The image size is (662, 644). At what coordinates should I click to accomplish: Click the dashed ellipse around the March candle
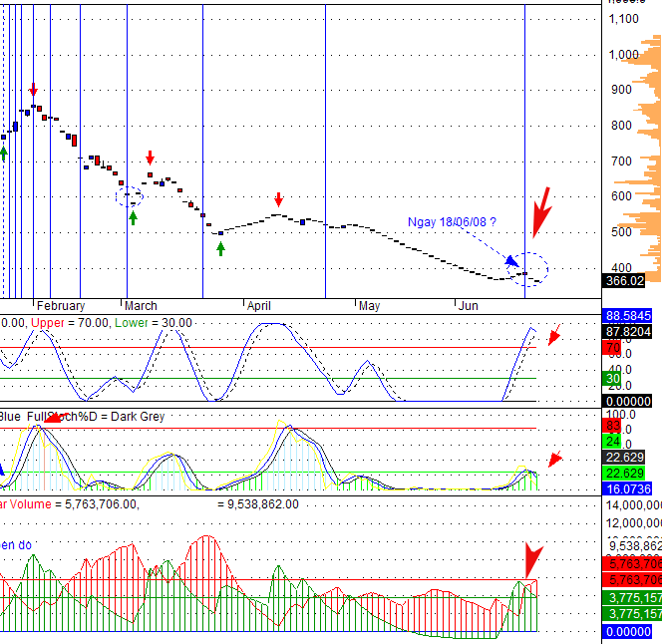[x=131, y=195]
